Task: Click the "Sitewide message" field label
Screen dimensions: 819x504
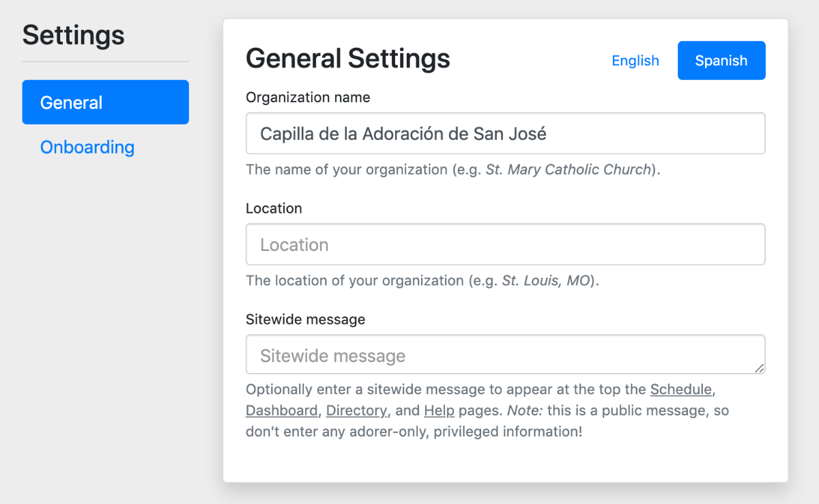Action: click(305, 319)
